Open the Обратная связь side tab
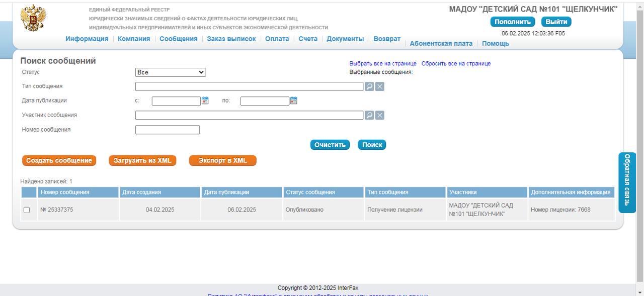Viewport: 644px width, 296px height. [627, 182]
